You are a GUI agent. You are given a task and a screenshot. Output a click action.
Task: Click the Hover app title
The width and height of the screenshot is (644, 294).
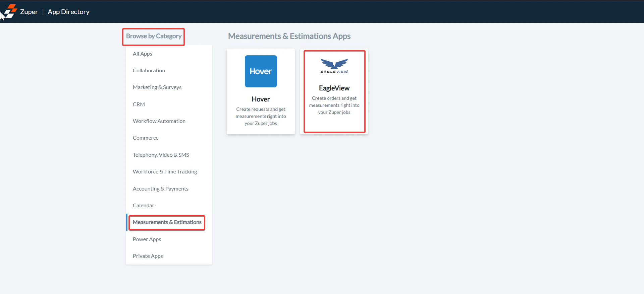tap(261, 99)
